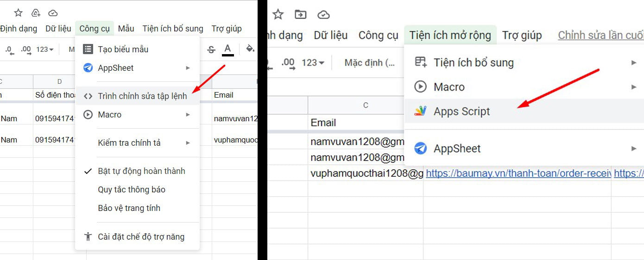The width and height of the screenshot is (644, 260).
Task: Star the document next to the move-to-folder icon
Action: click(278, 14)
